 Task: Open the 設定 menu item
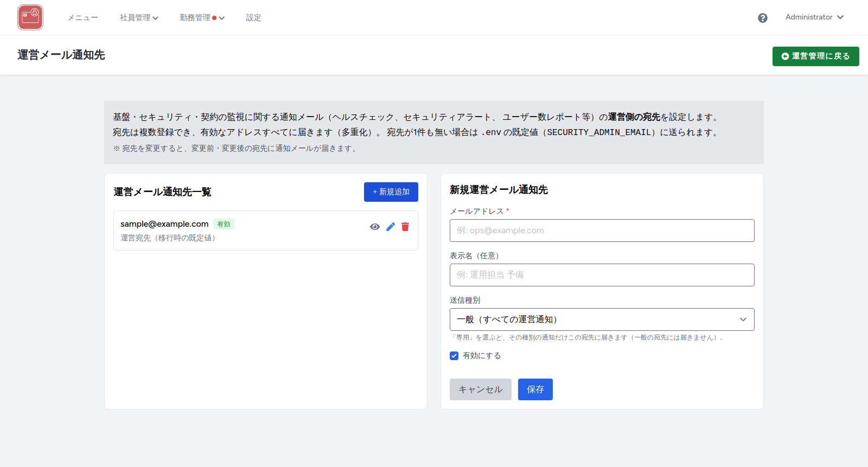pyautogui.click(x=253, y=18)
